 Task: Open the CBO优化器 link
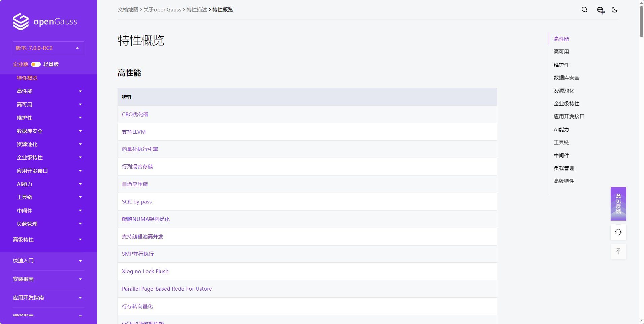(135, 115)
